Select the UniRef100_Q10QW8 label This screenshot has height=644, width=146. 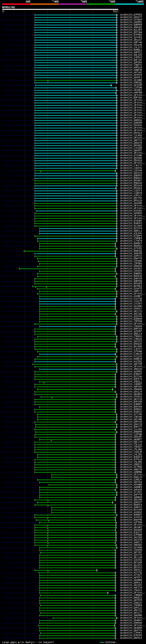click(x=131, y=80)
